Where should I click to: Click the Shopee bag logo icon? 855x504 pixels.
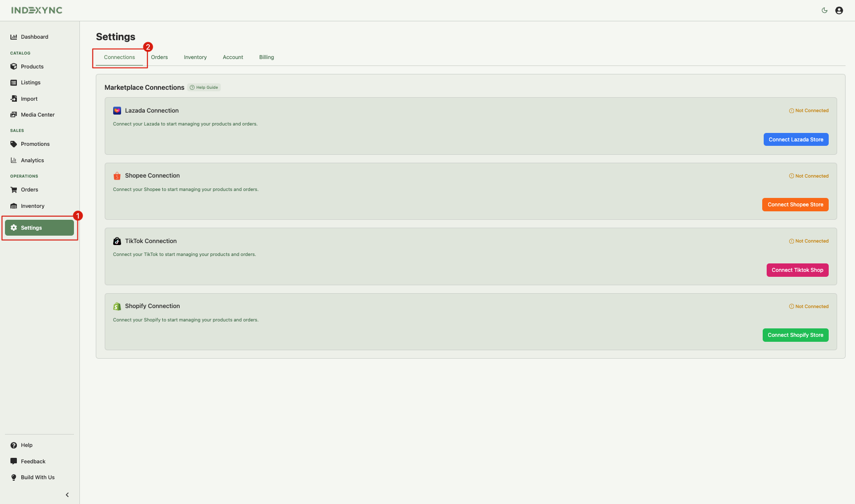tap(117, 176)
